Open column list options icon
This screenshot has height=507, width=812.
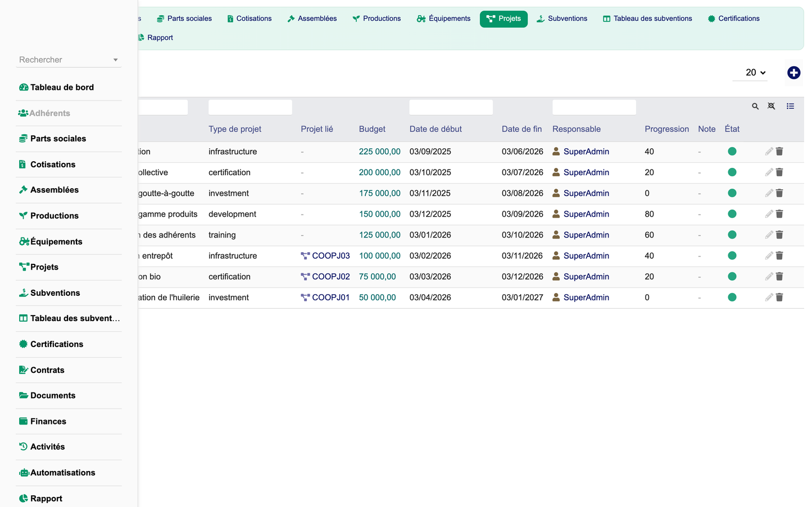pos(790,106)
